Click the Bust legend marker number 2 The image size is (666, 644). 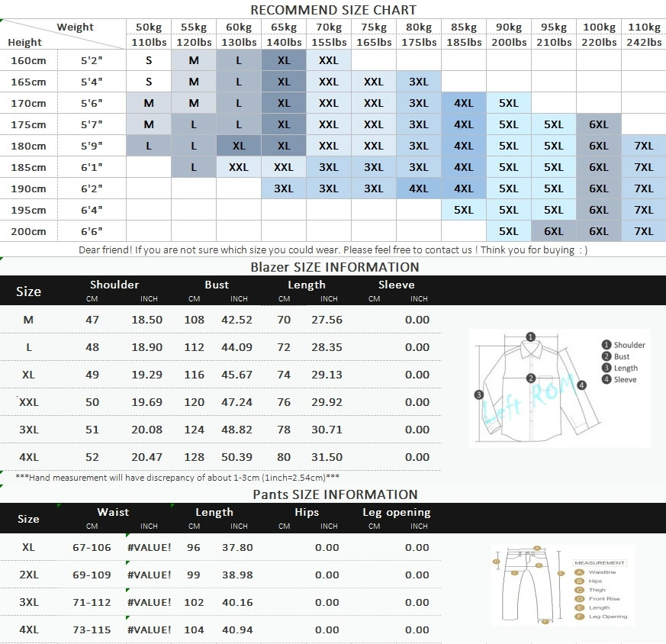click(606, 356)
